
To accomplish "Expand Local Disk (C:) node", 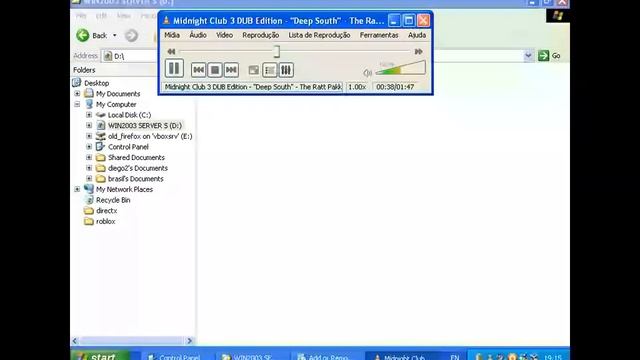I will tap(89, 115).
